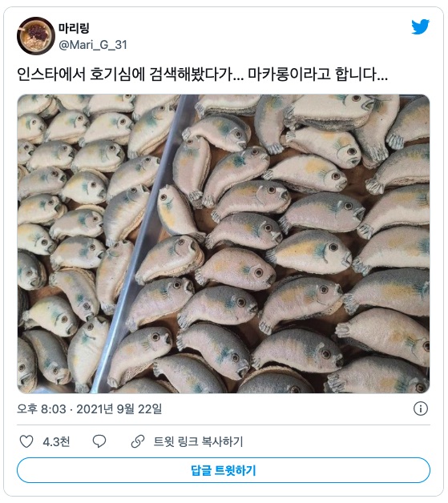448x503 pixels.
Task: Click the reply speech bubble icon
Action: pyautogui.click(x=99, y=441)
